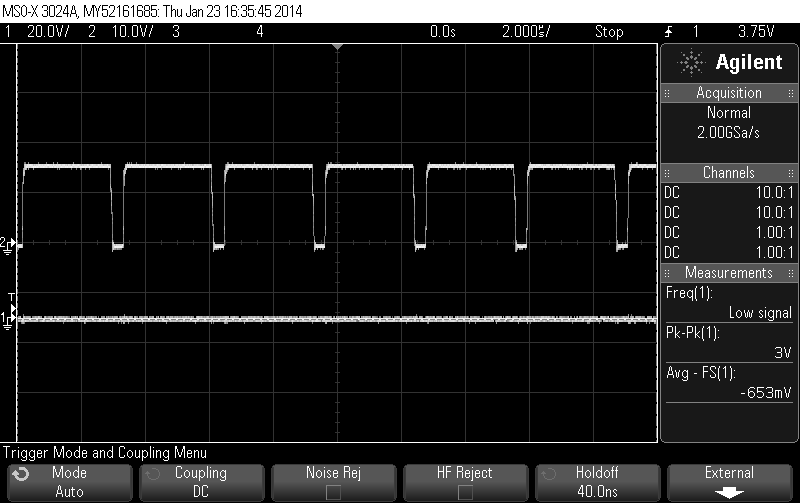Image resolution: width=800 pixels, height=503 pixels.
Task: Click the channel 4 indicator
Action: click(260, 32)
